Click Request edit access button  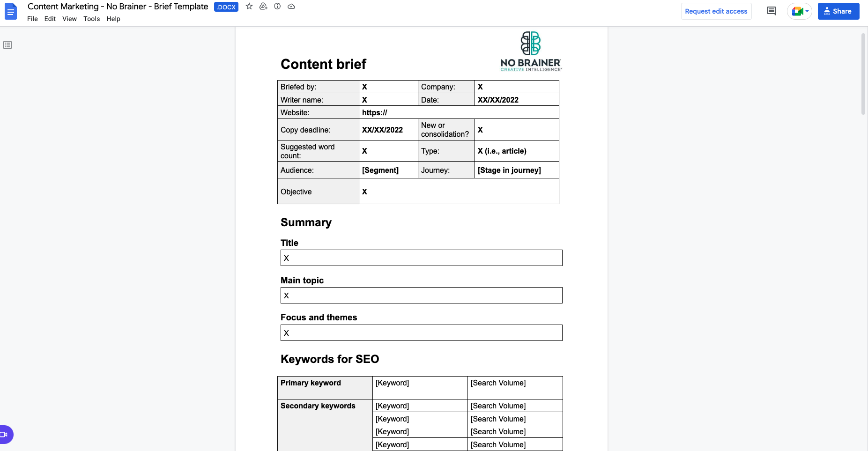716,11
